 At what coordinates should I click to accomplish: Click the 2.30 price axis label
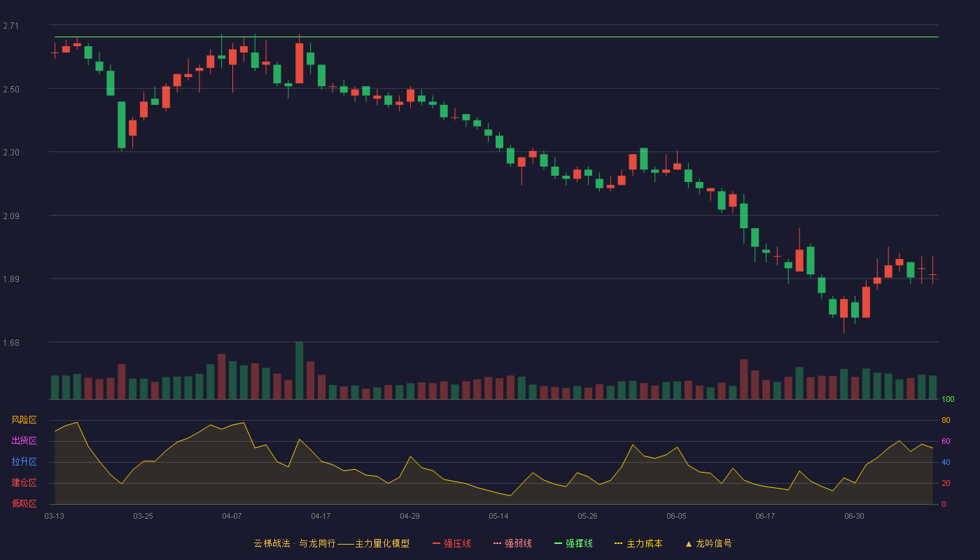pyautogui.click(x=11, y=152)
